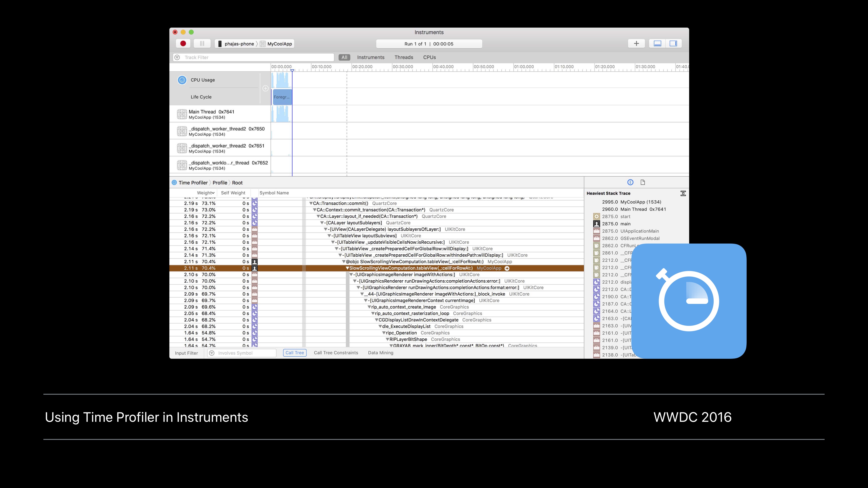Screen dimensions: 868x488
Task: Sort by the Weight column dropdown
Action: (206, 193)
